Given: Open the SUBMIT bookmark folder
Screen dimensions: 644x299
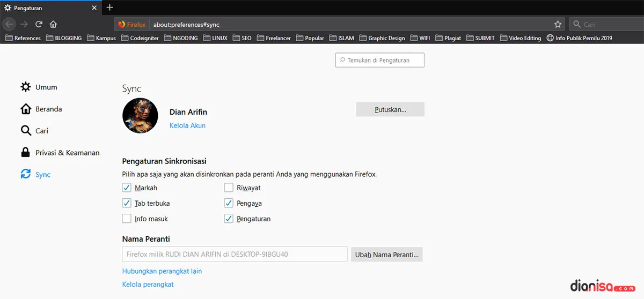Looking at the screenshot, I should click(x=480, y=38).
